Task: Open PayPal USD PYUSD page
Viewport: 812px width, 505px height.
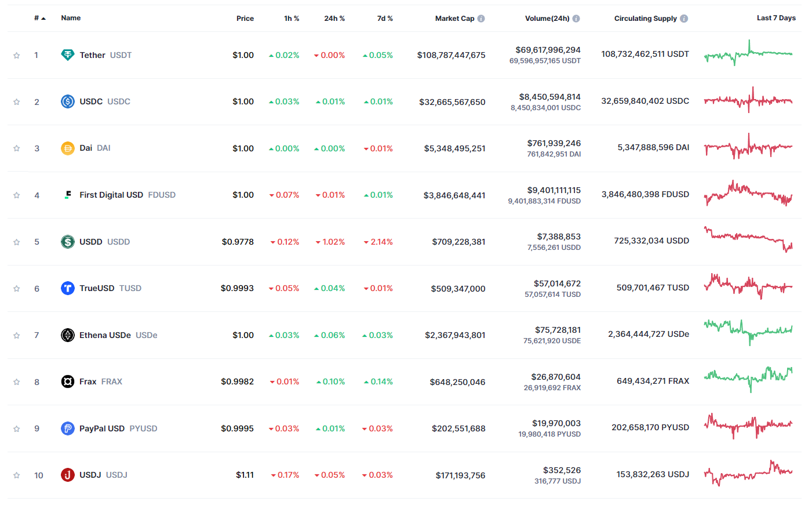Action: point(118,428)
